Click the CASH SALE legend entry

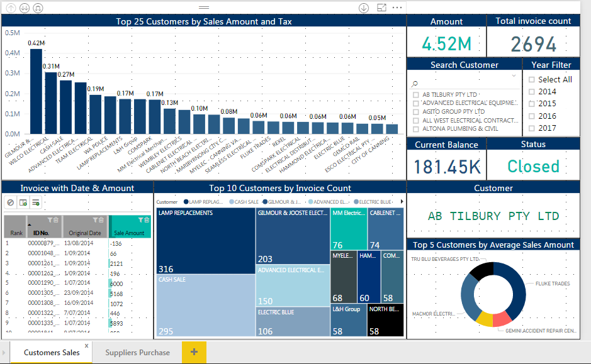point(244,202)
